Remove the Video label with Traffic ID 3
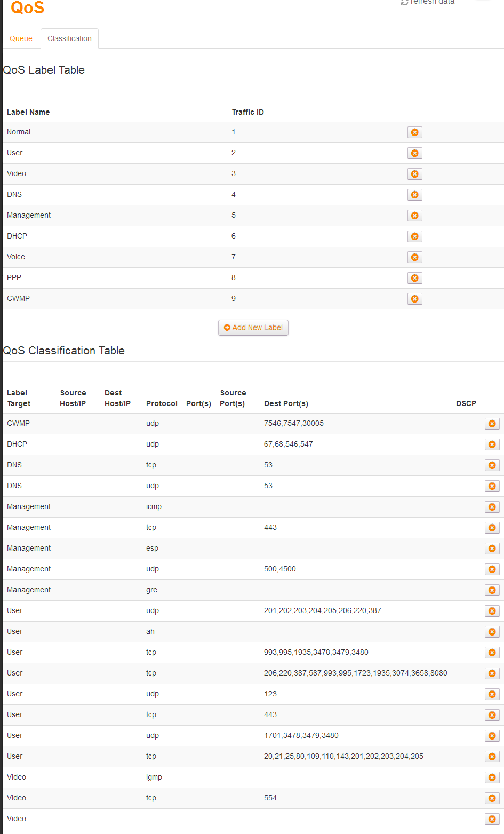 414,174
